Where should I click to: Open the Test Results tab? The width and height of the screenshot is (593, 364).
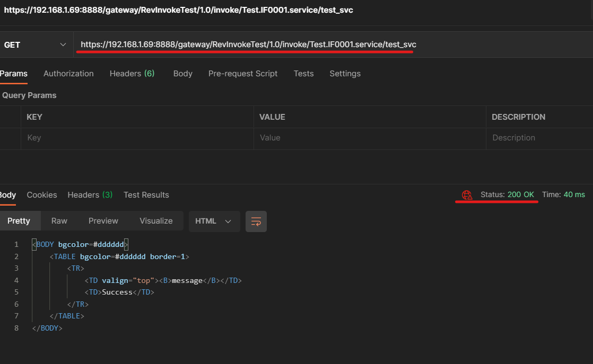[x=146, y=195]
